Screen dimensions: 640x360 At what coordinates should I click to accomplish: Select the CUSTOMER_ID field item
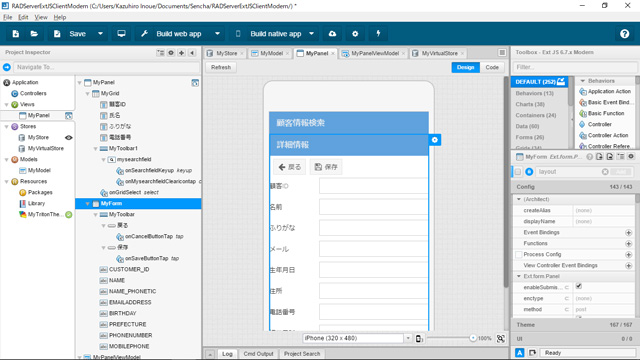tap(129, 269)
